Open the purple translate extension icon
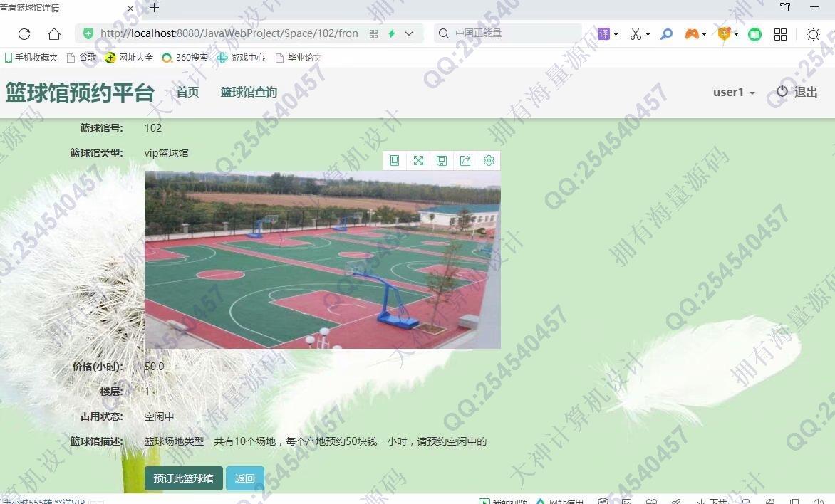Screen dimensions: 835x504 (x=603, y=34)
